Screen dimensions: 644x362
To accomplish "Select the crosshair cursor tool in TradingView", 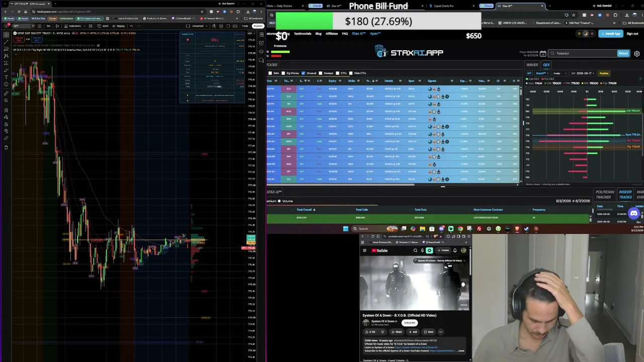I will click(6, 35).
